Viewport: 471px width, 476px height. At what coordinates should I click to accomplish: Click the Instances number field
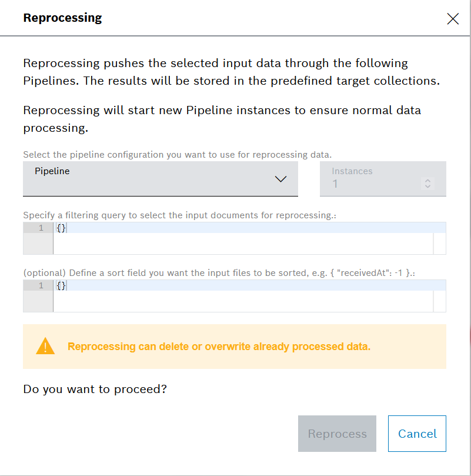click(370, 184)
